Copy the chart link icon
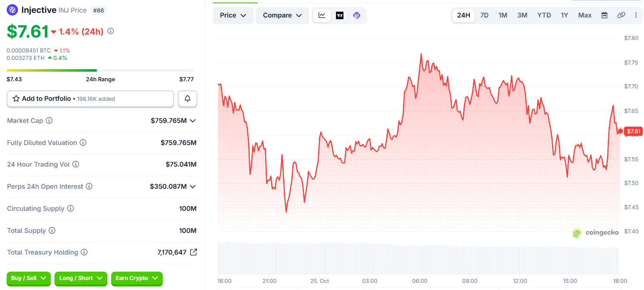Image resolution: width=644 pixels, height=290 pixels. point(621,15)
